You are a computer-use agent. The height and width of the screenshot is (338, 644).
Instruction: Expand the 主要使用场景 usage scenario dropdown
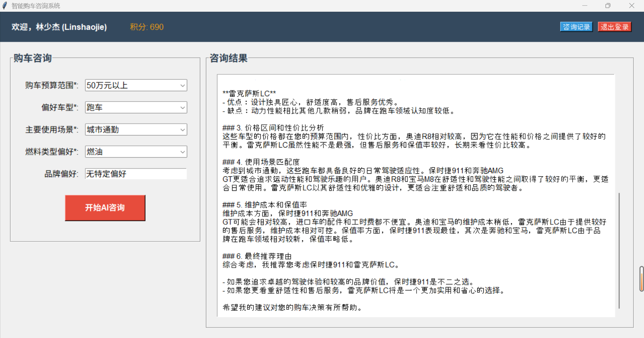(136, 129)
